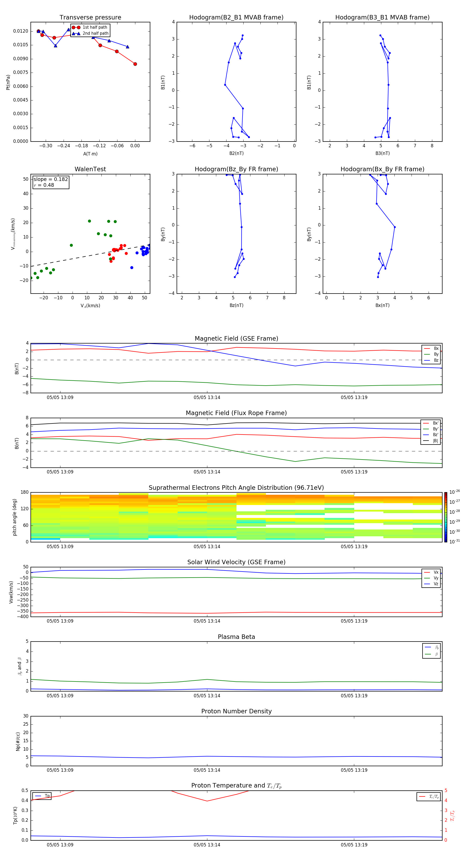473x868 pixels.
Task: Click the 'Bx(nT)' x-axis label
Action: click(x=382, y=305)
